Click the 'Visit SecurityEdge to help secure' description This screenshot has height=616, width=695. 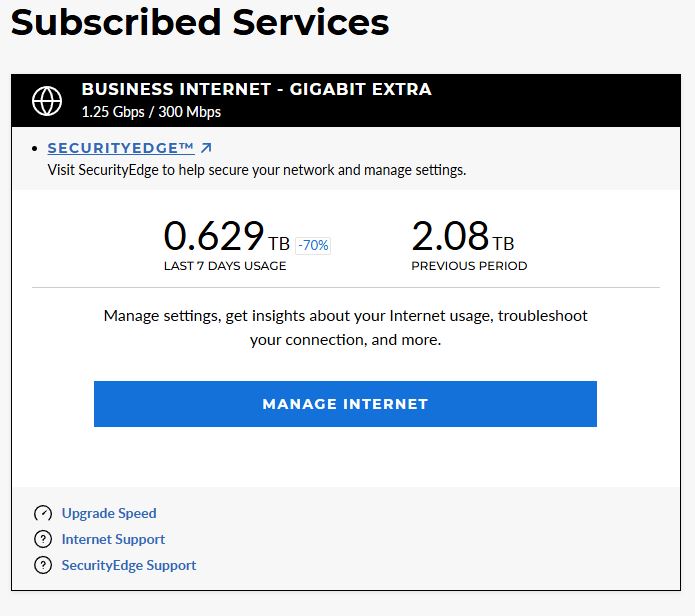click(257, 170)
